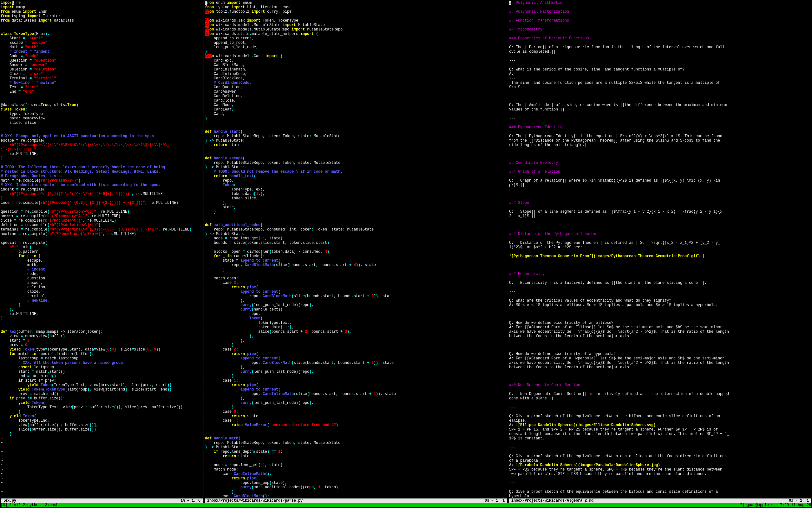
Task: Click the lex.py status line filename
Action: [10, 501]
